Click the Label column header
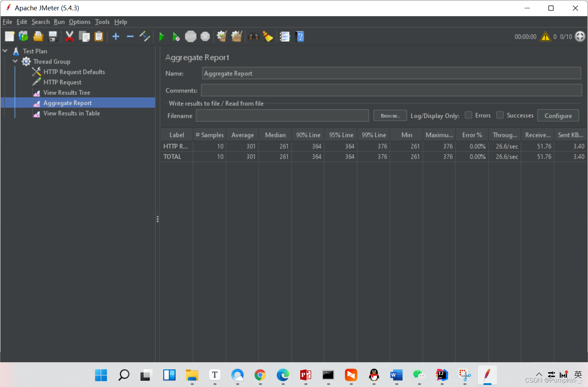 177,135
